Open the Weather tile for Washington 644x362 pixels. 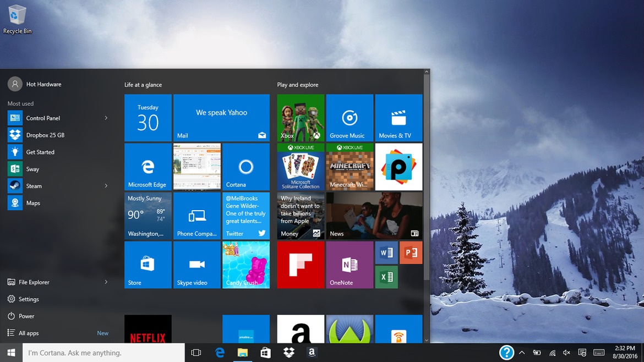click(x=148, y=216)
